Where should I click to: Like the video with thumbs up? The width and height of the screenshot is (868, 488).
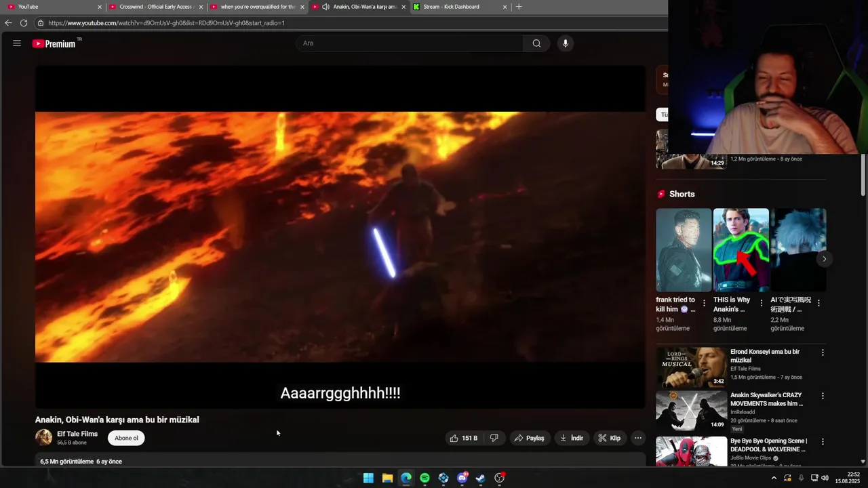464,439
